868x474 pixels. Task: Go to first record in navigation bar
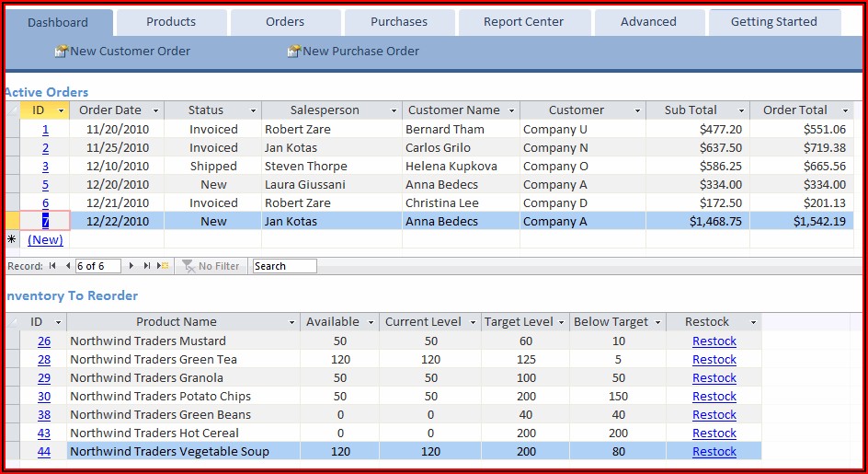pyautogui.click(x=51, y=266)
